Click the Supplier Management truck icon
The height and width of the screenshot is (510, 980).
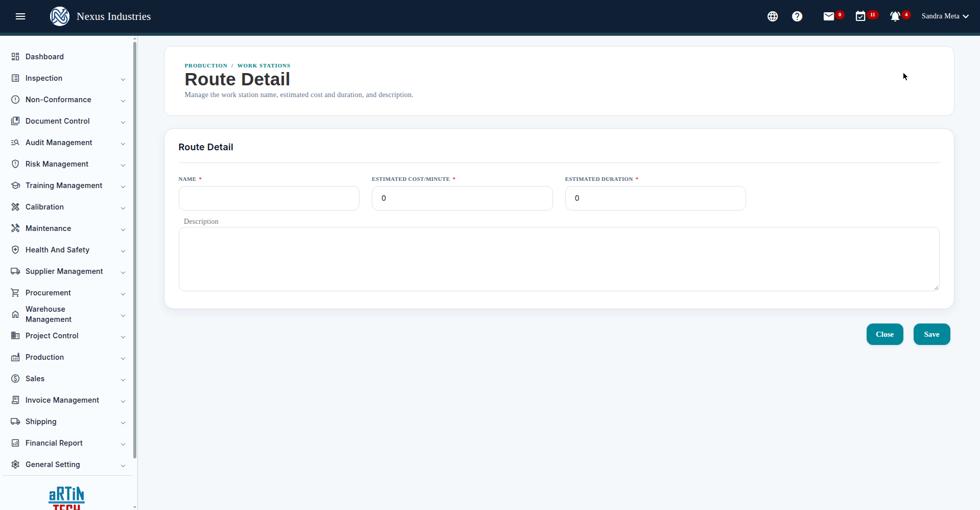coord(15,271)
